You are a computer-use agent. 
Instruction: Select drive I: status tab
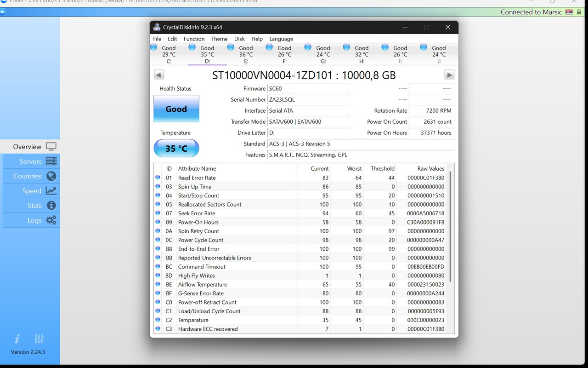click(x=401, y=54)
